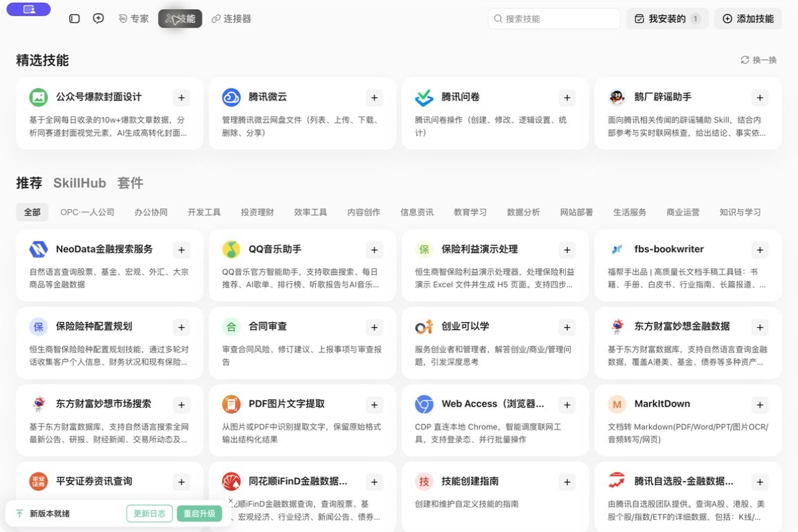
Task: Open the 合同审查 card title
Action: pyautogui.click(x=267, y=326)
